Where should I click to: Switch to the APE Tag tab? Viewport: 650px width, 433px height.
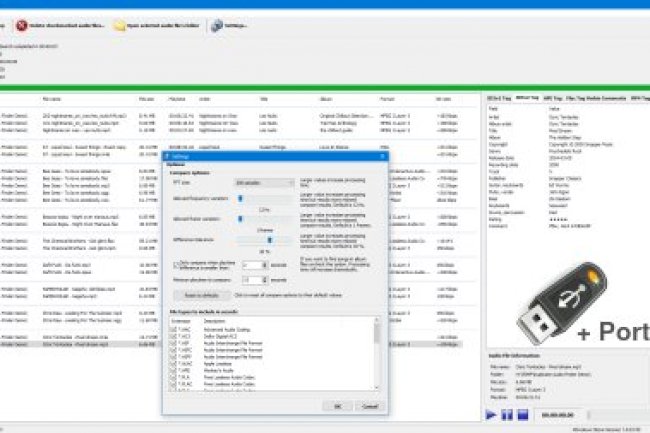tap(553, 98)
